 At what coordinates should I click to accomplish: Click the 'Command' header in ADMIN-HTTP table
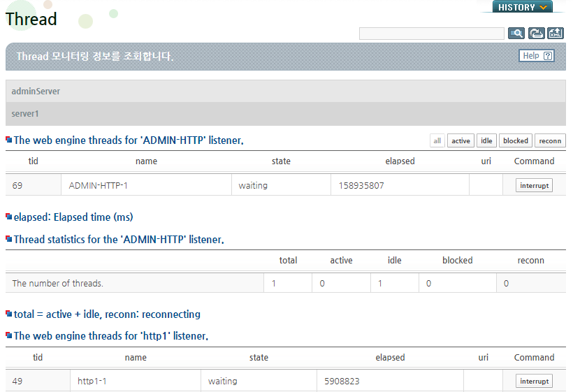534,161
